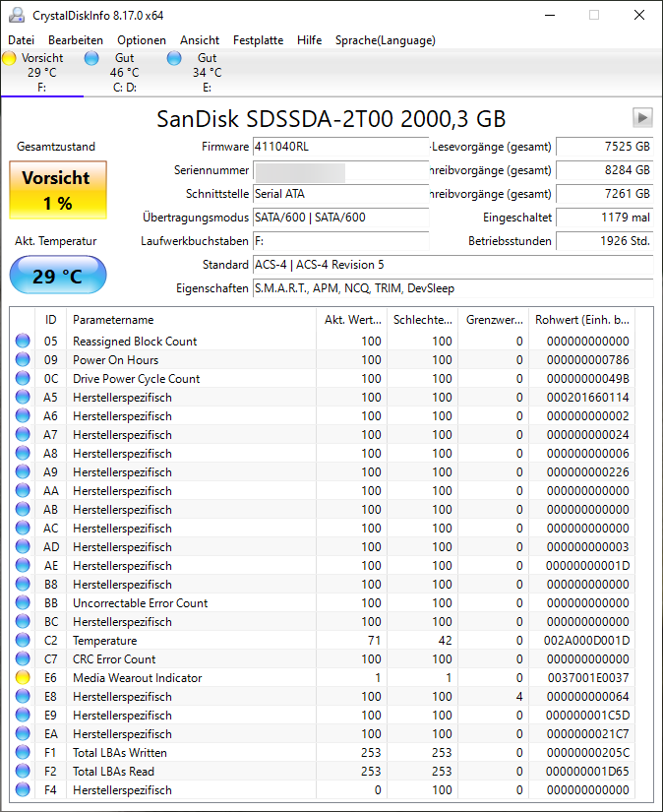Click the status orb for Power On Hours
The width and height of the screenshot is (663, 812).
(23, 359)
